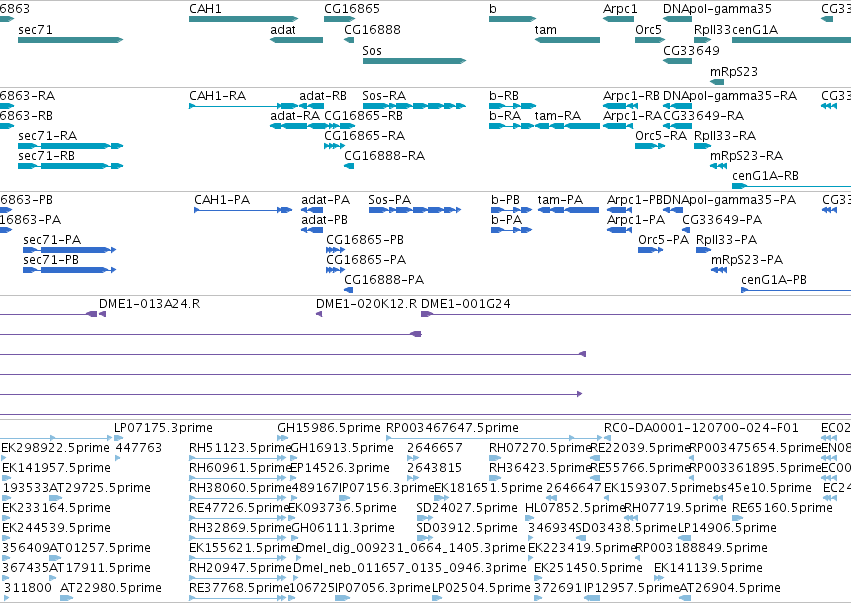Click the adat-PA protein label
The height and width of the screenshot is (603, 851).
pos(326,200)
